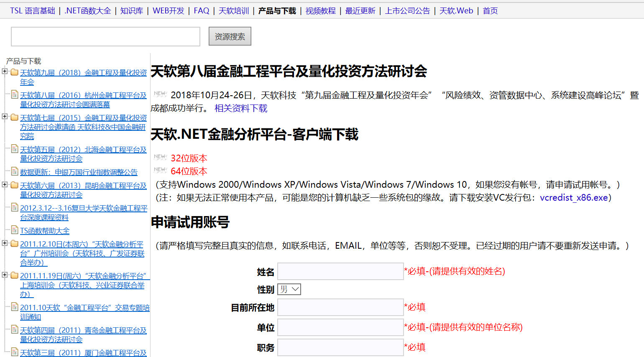Select the 产品与下载 nav item

point(277,11)
